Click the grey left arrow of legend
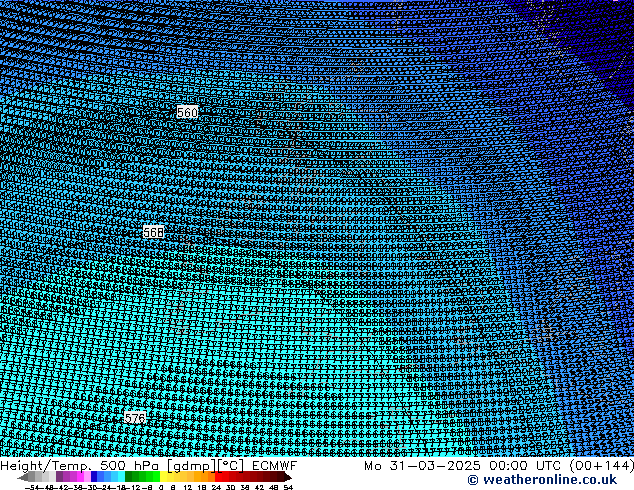The image size is (634, 490). coord(23,477)
